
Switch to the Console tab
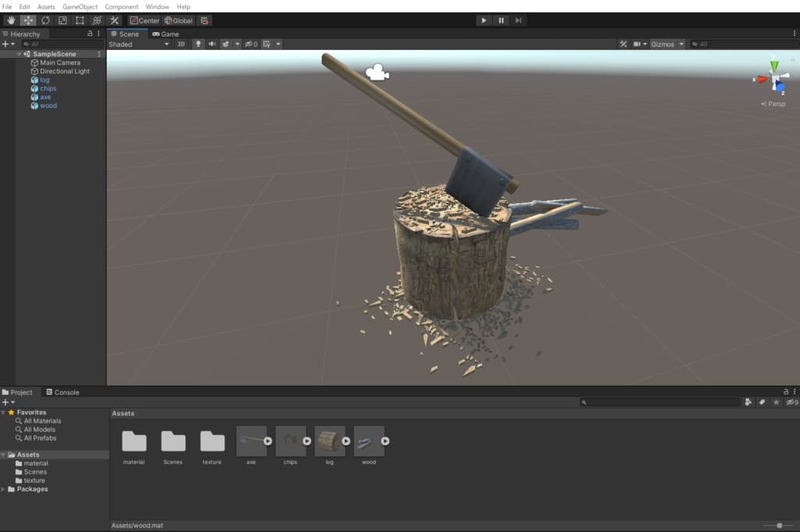[62, 392]
